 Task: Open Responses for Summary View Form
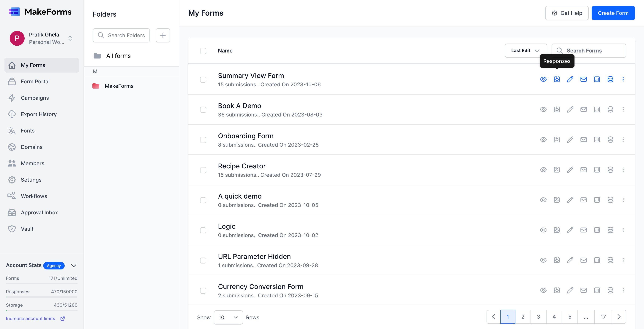pos(556,79)
